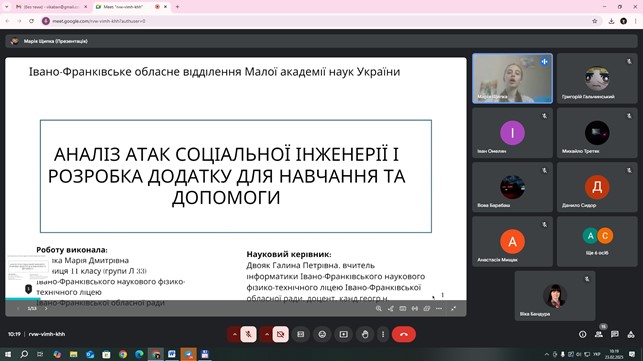643x361 pixels.
Task: Open emoji reactions button
Action: click(322, 334)
